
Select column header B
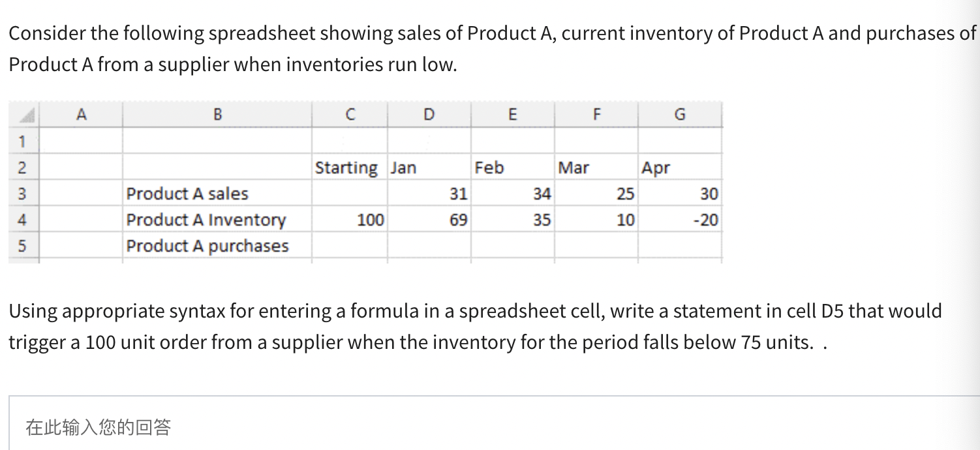(x=217, y=114)
